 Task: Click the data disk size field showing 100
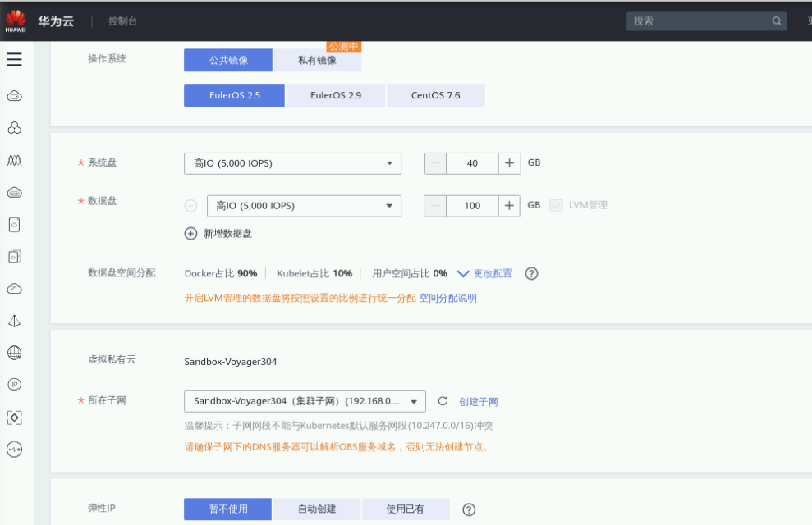tap(472, 206)
